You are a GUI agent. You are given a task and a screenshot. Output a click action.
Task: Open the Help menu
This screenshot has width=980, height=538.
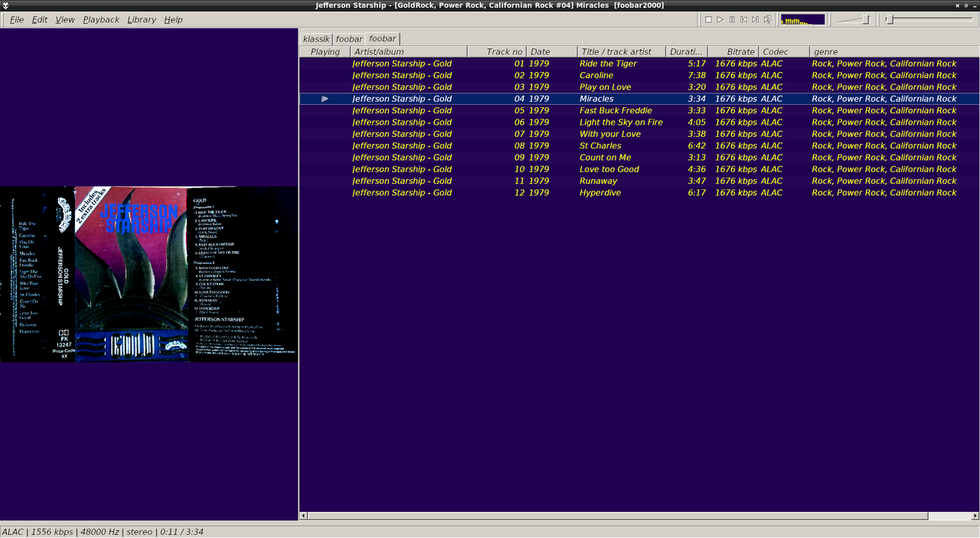pyautogui.click(x=173, y=19)
